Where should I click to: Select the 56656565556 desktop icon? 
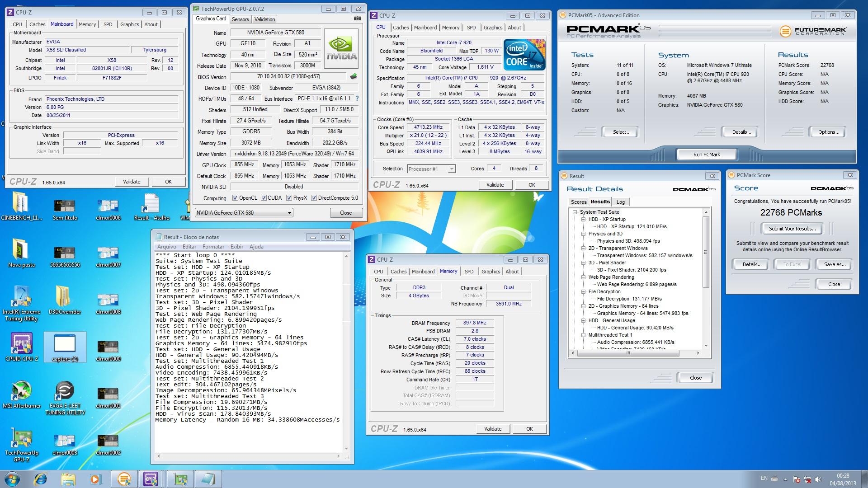[65, 257]
